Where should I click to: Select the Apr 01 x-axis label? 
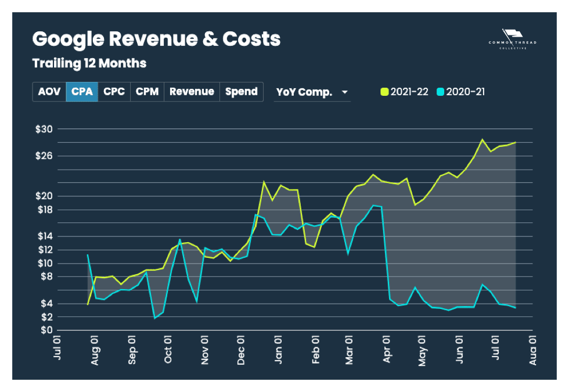click(387, 350)
